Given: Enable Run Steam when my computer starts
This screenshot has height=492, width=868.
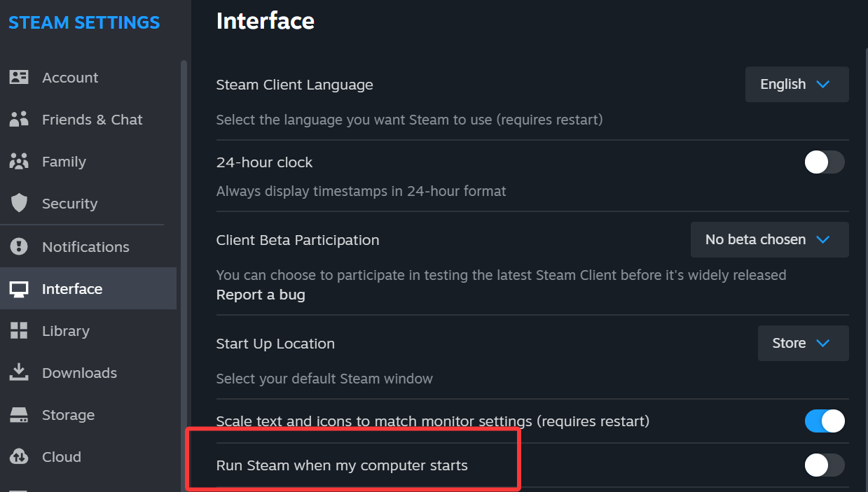Looking at the screenshot, I should 825,465.
